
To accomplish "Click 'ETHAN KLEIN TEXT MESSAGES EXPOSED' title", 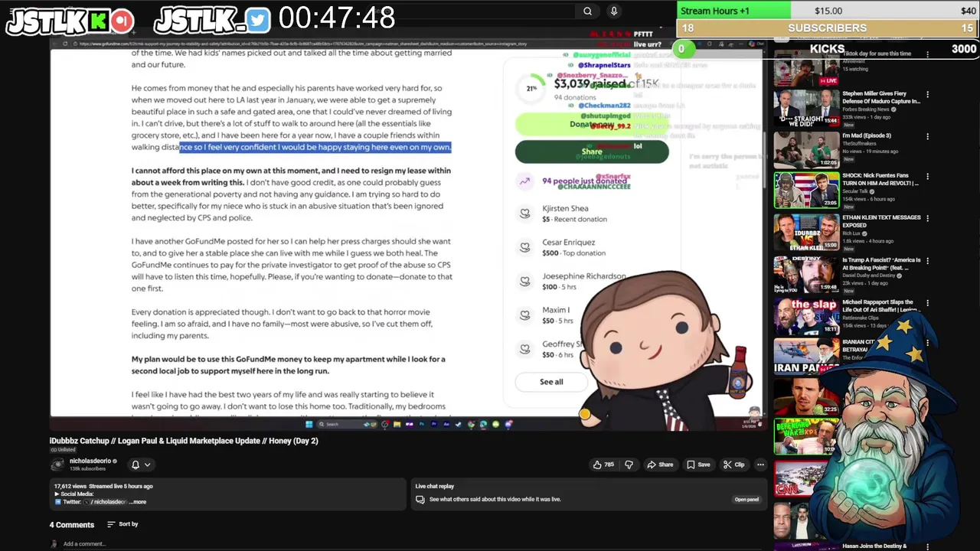I will tap(881, 221).
